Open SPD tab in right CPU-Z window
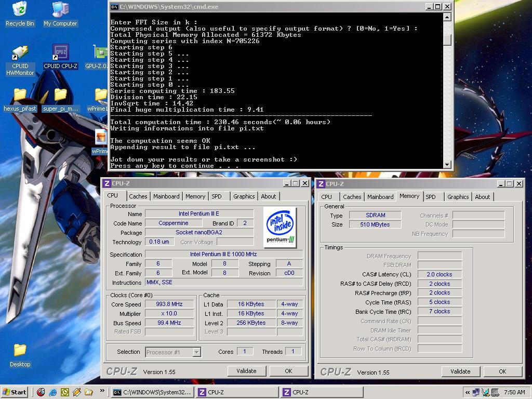This screenshot has height=399, width=532. 431,197
